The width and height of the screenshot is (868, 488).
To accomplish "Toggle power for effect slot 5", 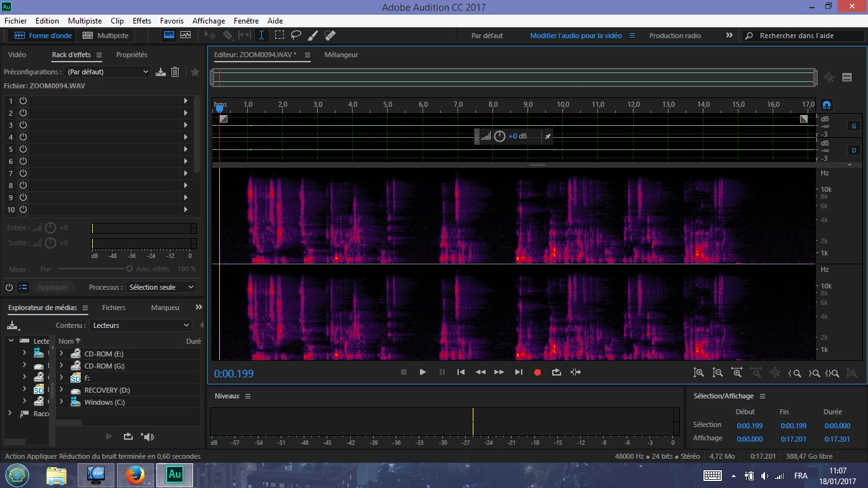I will pos(23,149).
